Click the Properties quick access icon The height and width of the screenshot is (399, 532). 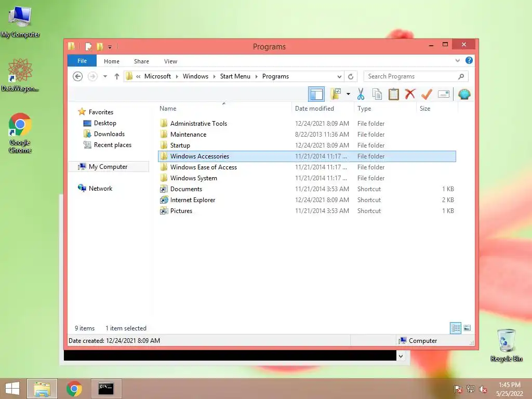[88, 46]
